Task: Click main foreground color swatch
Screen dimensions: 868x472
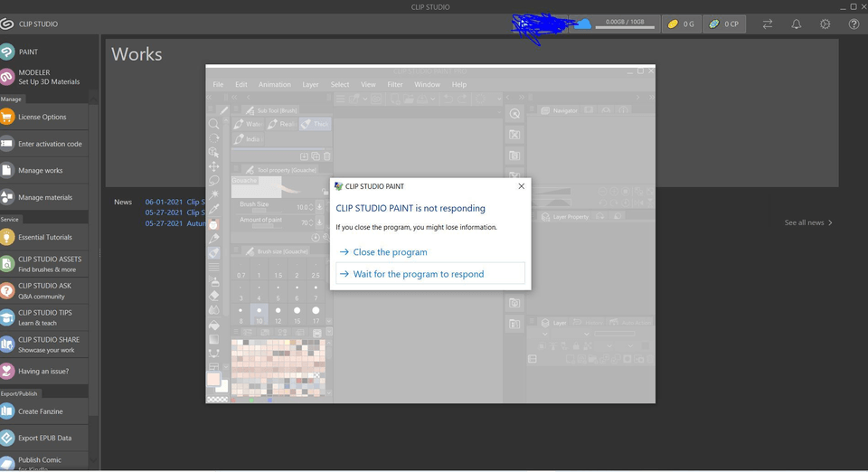Action: point(213,379)
